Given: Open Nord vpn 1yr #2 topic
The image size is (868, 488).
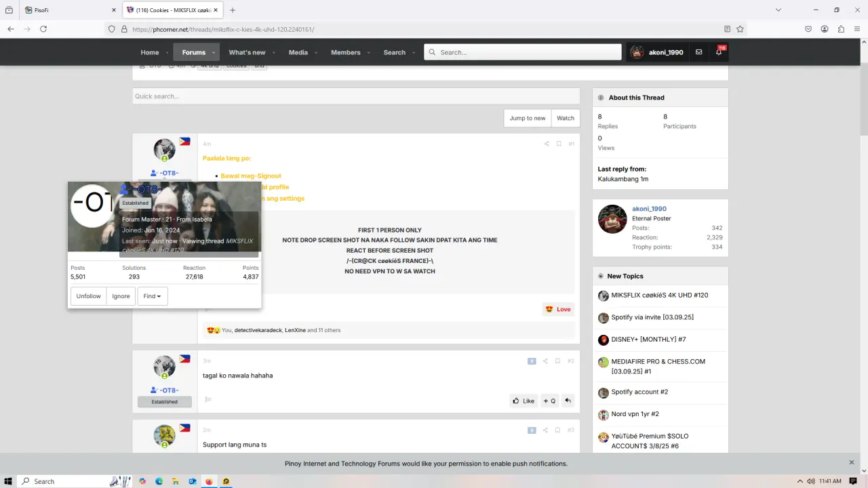Looking at the screenshot, I should coord(635,413).
